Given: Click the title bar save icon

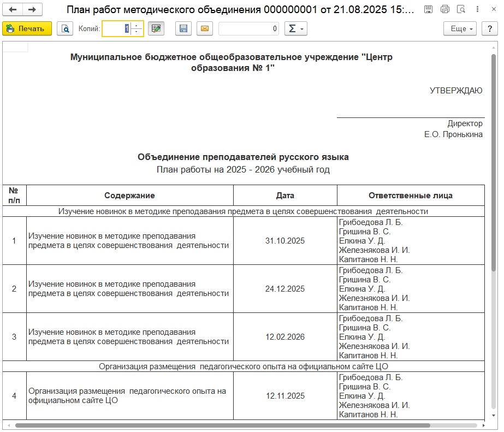Looking at the screenshot, I should pos(429,10).
